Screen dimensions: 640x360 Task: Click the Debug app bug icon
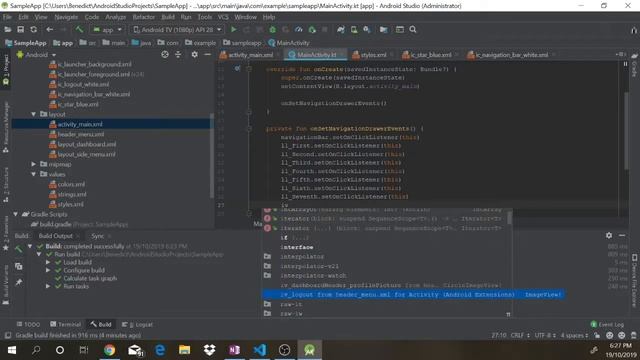(273, 30)
